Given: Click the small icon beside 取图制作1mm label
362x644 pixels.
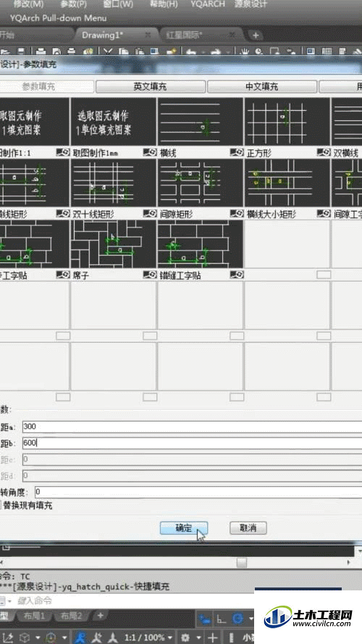Looking at the screenshot, I should pyautogui.click(x=150, y=153).
